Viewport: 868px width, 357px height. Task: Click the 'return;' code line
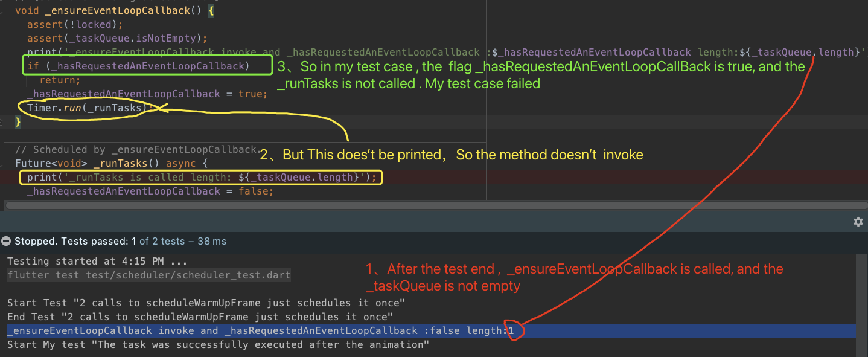[x=60, y=80]
